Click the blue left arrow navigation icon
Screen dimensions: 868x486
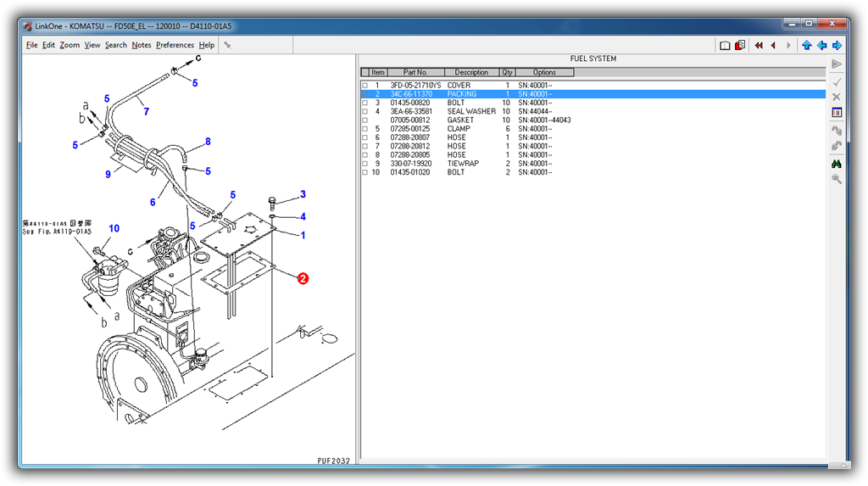(822, 46)
